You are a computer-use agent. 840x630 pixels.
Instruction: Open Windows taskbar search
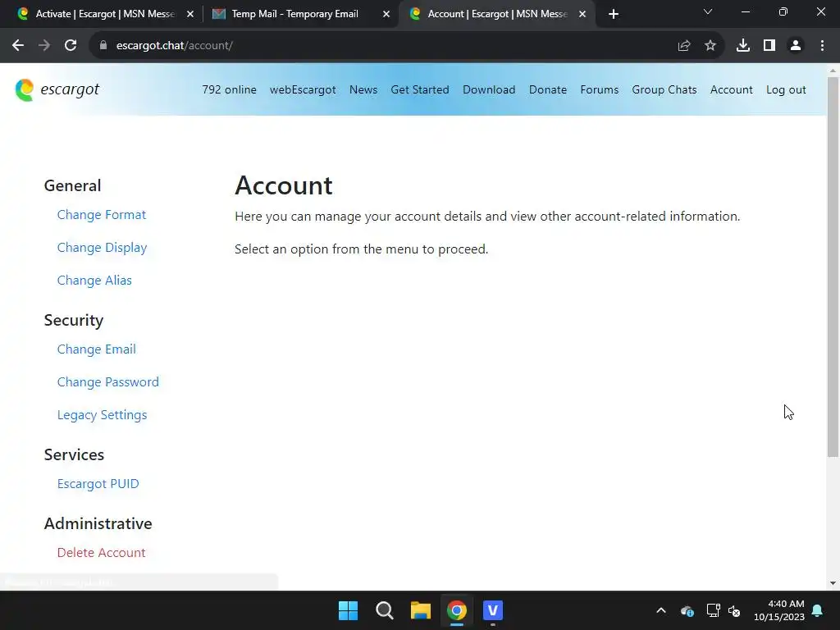pos(385,610)
